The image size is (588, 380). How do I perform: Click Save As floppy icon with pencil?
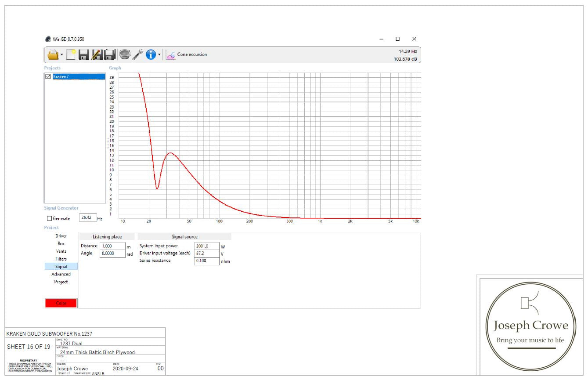[x=97, y=54]
